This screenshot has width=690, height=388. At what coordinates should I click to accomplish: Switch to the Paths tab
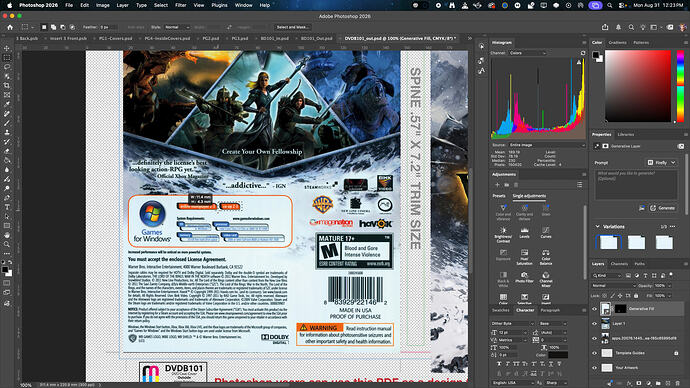(x=639, y=264)
